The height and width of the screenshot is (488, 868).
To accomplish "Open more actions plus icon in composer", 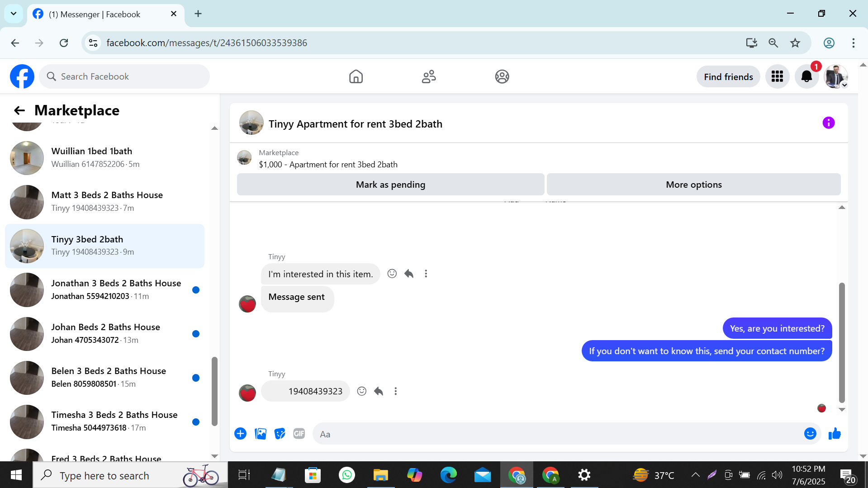I will (x=240, y=434).
